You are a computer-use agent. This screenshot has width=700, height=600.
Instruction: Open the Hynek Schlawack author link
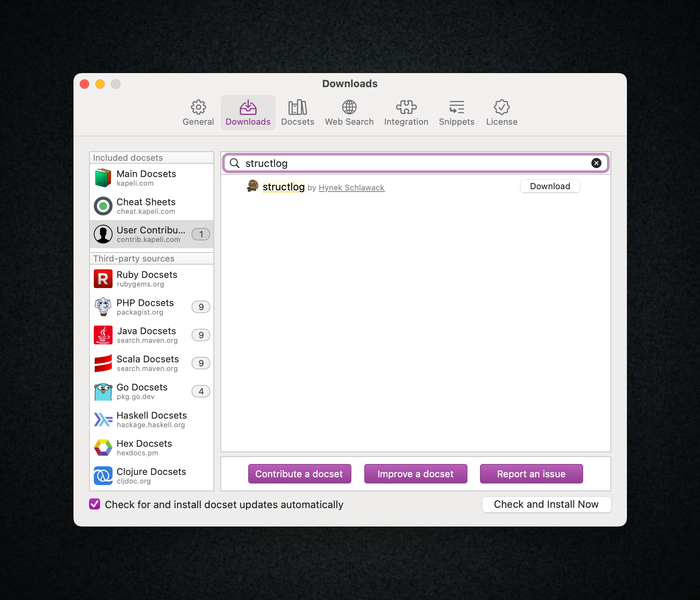tap(352, 188)
